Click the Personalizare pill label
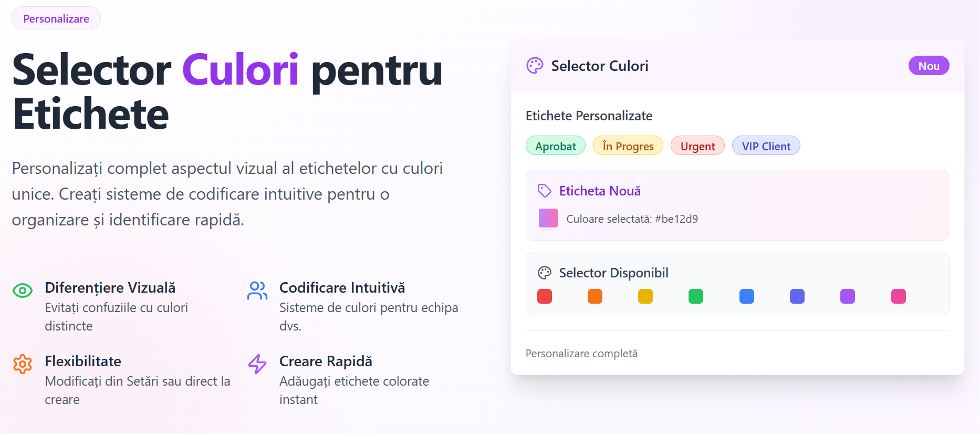This screenshot has height=434, width=980. click(x=56, y=18)
